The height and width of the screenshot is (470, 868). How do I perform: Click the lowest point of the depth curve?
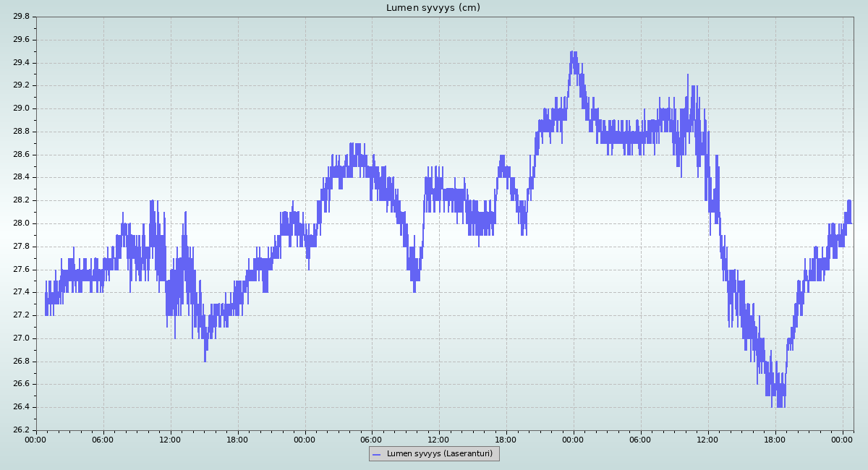[x=779, y=406]
